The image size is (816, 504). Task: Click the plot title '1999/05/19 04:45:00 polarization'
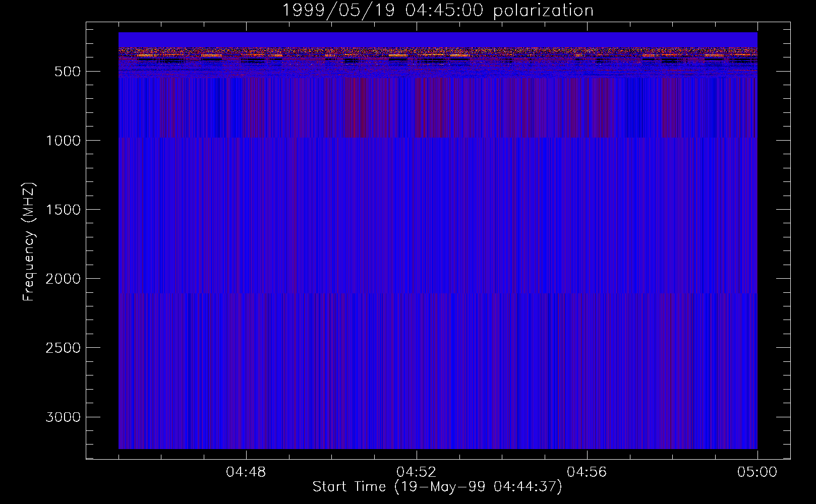(x=437, y=10)
